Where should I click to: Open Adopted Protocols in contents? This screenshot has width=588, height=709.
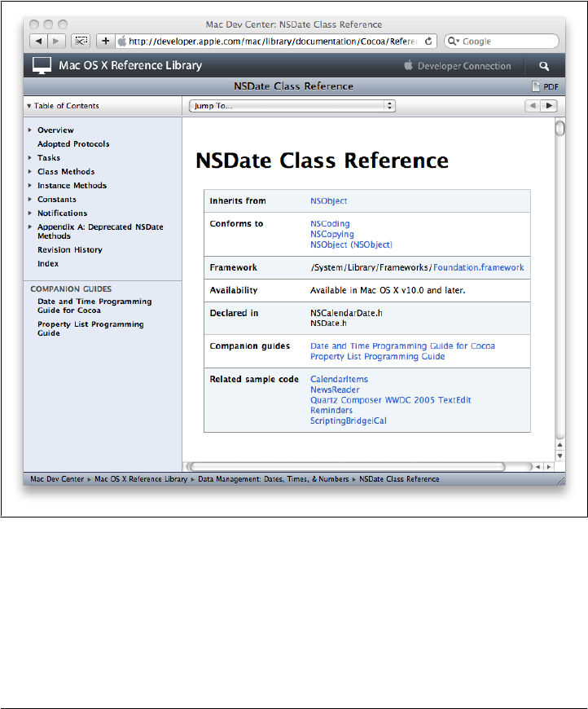[x=73, y=143]
